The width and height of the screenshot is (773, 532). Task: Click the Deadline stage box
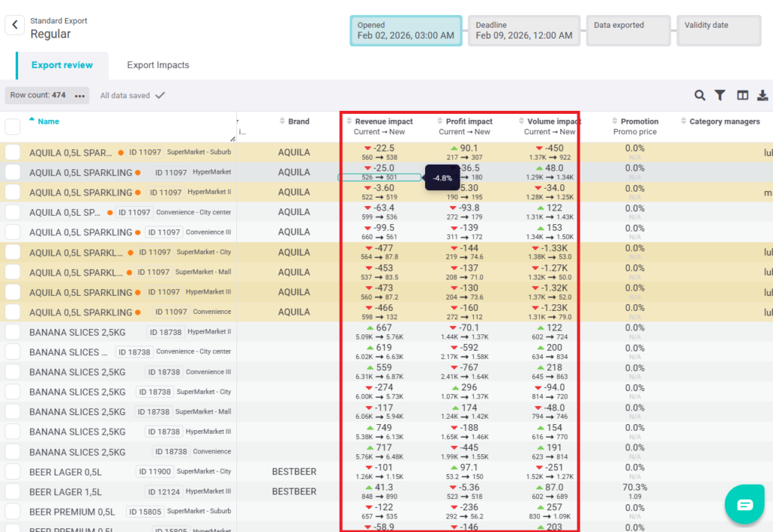tap(524, 31)
